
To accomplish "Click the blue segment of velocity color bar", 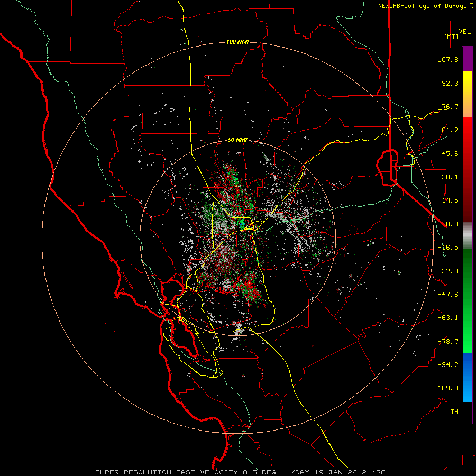I will 467,377.
